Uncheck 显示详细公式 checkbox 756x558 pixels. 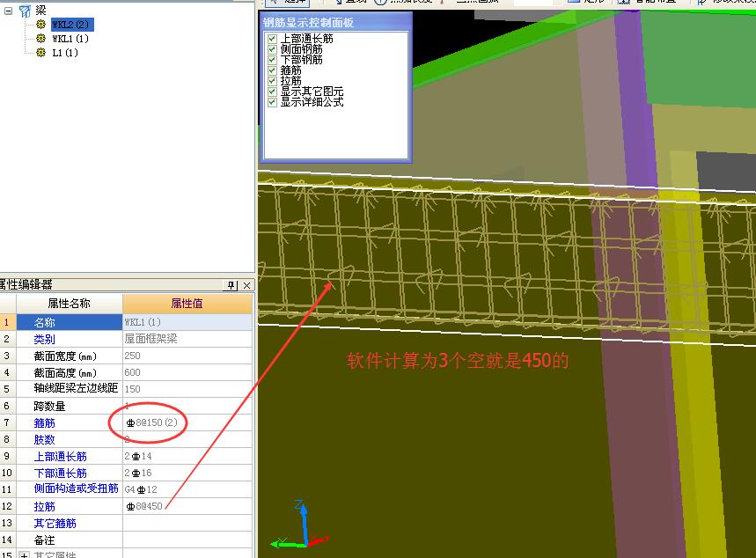[272, 102]
